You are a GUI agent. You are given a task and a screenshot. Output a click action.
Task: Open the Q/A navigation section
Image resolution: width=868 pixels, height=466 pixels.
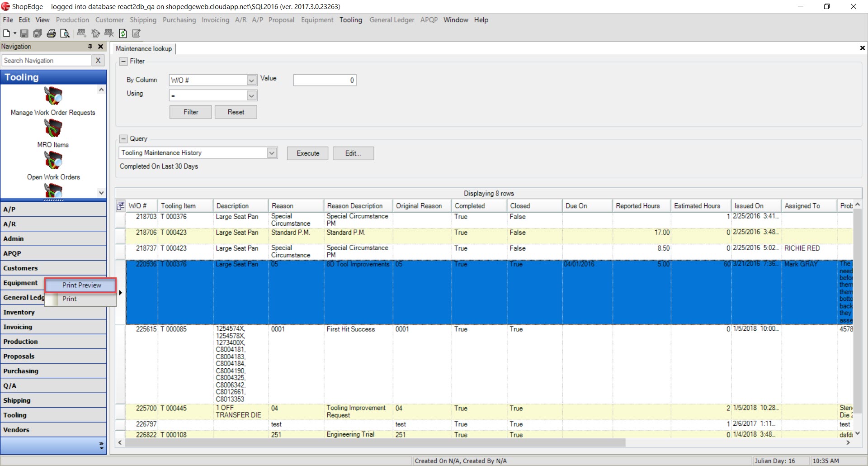53,385
